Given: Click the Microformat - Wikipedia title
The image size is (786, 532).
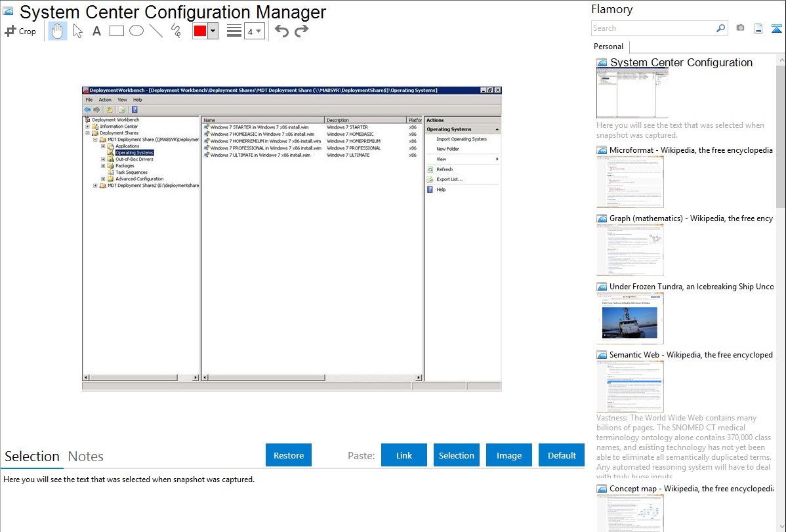Looking at the screenshot, I should click(691, 150).
